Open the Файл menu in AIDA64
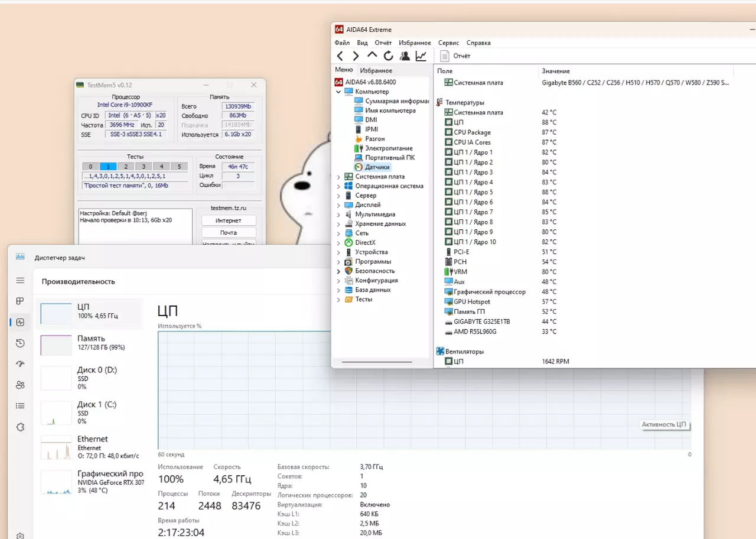 click(342, 43)
